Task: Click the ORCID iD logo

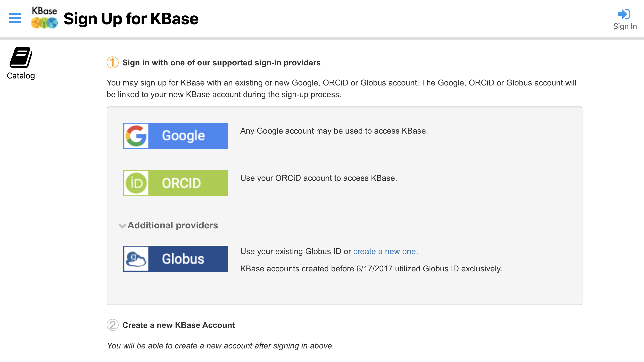Action: [136, 183]
